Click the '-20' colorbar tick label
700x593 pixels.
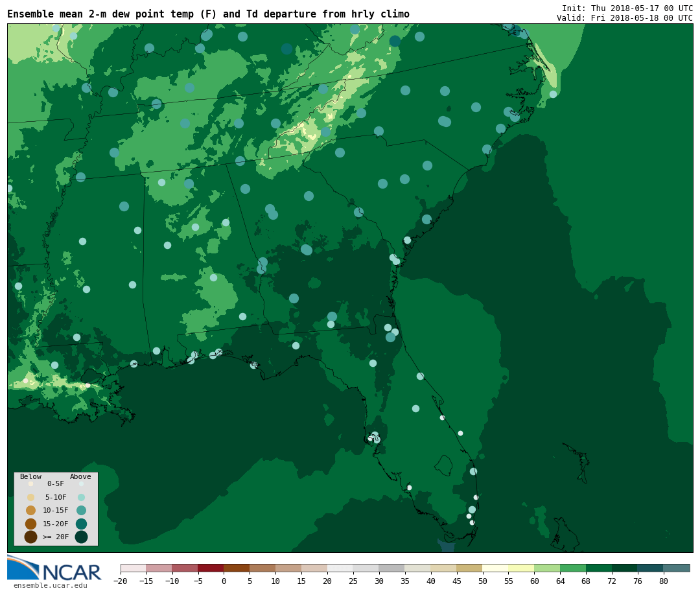pos(121,581)
